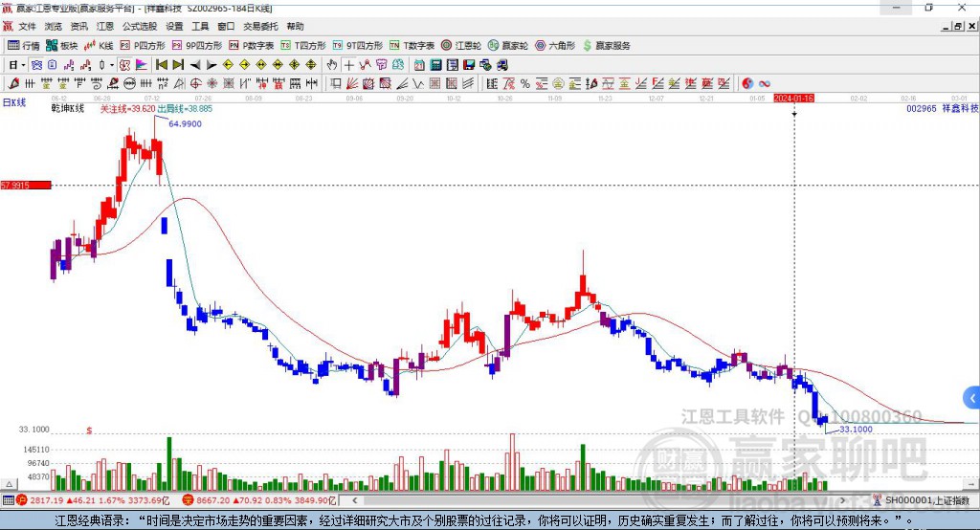
Task: Click stock code 002965 祥鑫科技
Action: click(x=943, y=108)
